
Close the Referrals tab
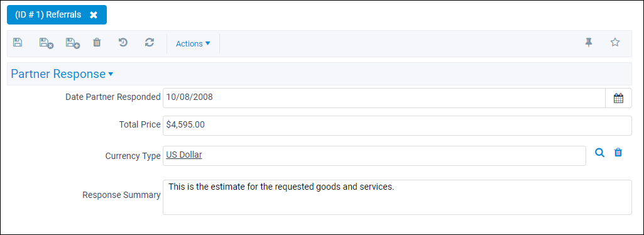point(94,15)
